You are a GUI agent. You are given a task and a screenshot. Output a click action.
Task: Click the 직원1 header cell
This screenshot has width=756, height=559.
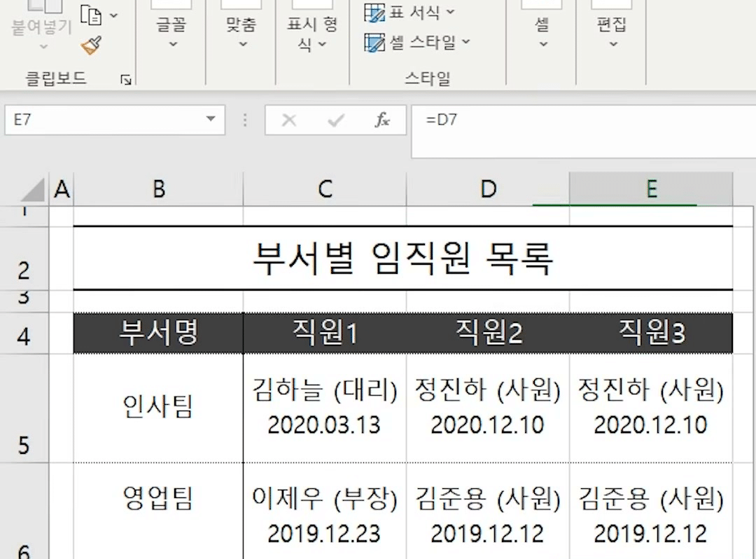pyautogui.click(x=325, y=333)
